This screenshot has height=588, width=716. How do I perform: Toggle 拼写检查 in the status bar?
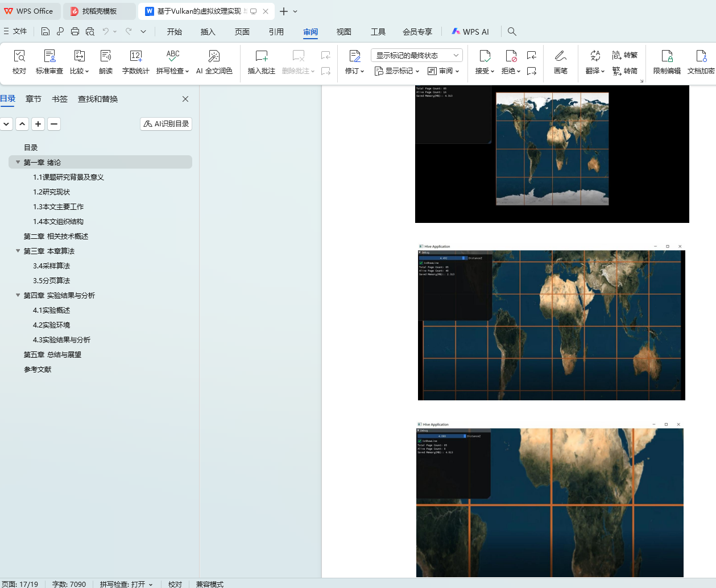click(x=126, y=584)
